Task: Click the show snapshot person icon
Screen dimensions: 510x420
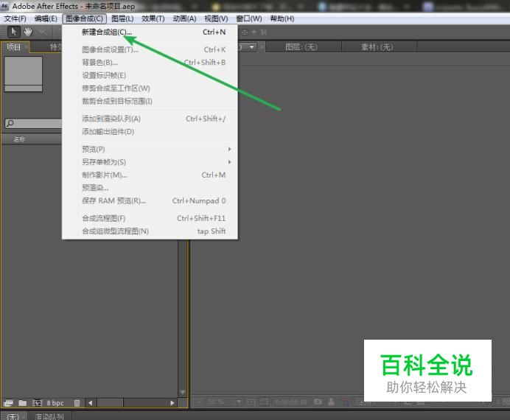Action: (x=331, y=402)
